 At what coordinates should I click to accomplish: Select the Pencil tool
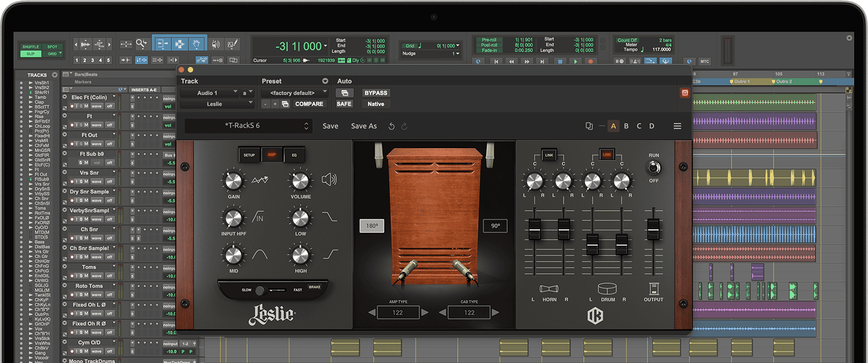point(233,44)
